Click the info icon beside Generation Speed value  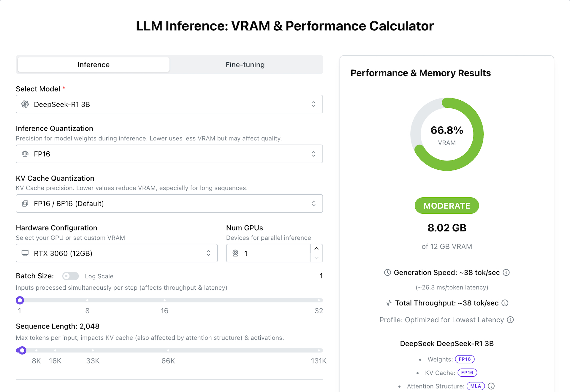(507, 272)
